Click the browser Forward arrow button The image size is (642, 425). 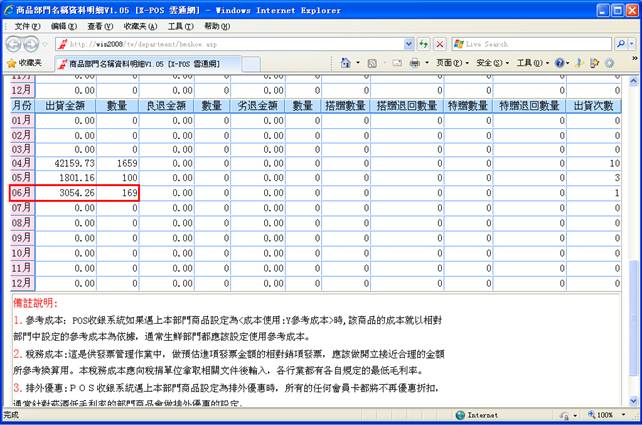[35, 44]
